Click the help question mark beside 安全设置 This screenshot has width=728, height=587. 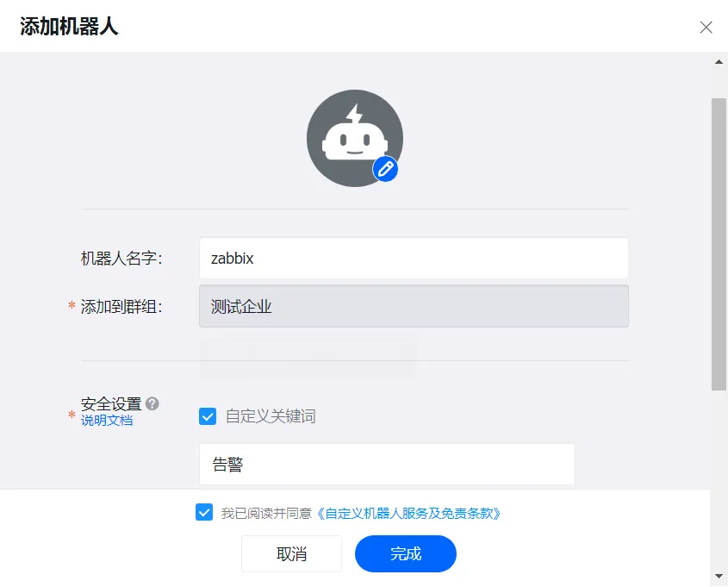click(152, 403)
